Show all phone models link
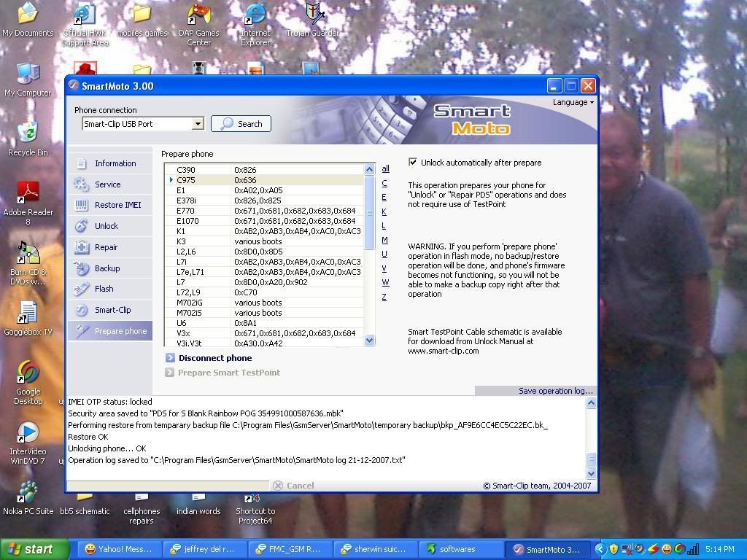The image size is (747, 560). point(385,169)
